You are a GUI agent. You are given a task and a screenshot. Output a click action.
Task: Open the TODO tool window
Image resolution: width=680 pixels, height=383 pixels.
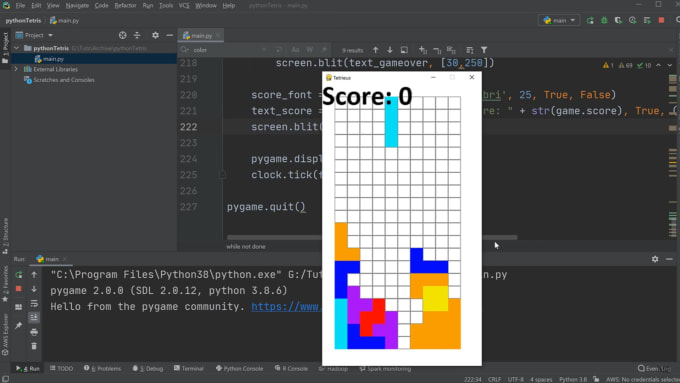[x=62, y=368]
